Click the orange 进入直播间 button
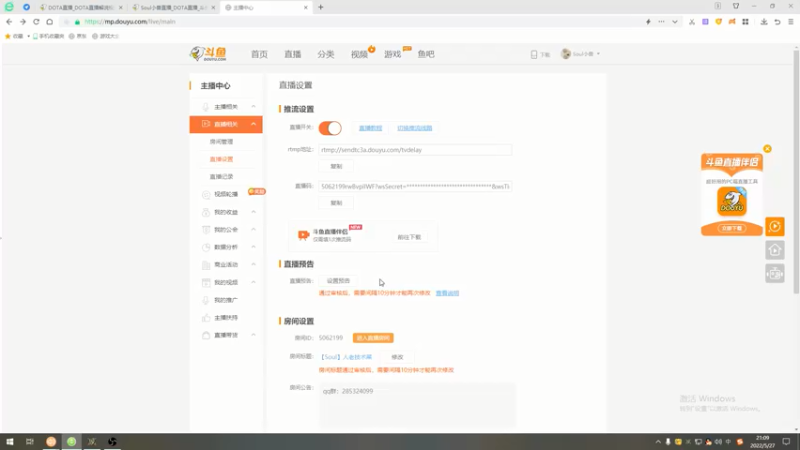Viewport: 800px width, 450px height. (x=373, y=338)
